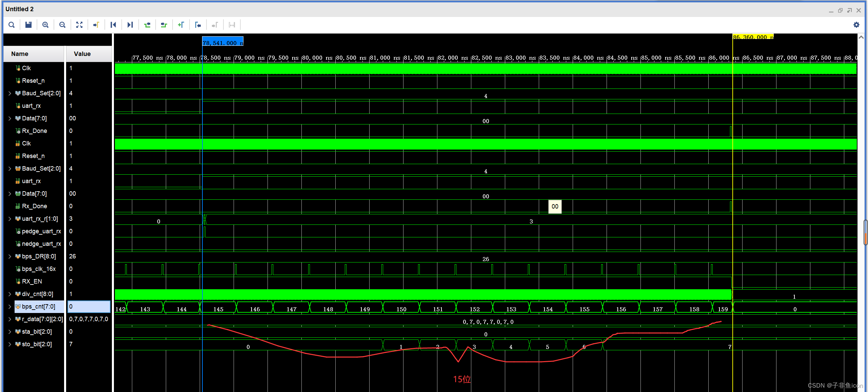The height and width of the screenshot is (392, 868).
Task: Click the Value column header
Action: [x=82, y=54]
